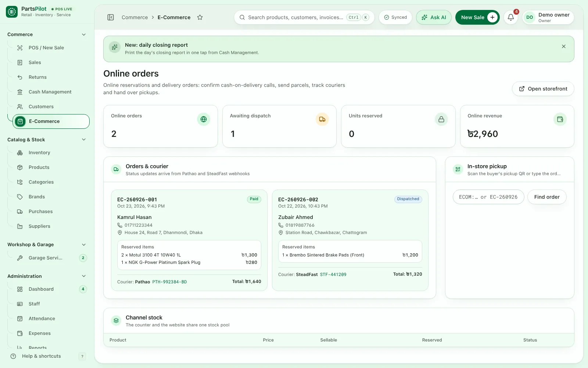Focus the product search field
The image size is (588, 368).
point(304,17)
